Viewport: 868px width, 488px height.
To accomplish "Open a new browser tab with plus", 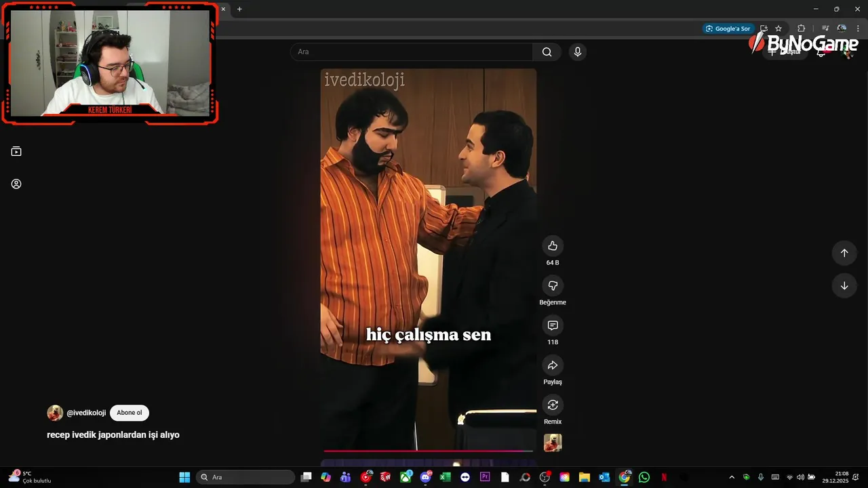I will (239, 9).
